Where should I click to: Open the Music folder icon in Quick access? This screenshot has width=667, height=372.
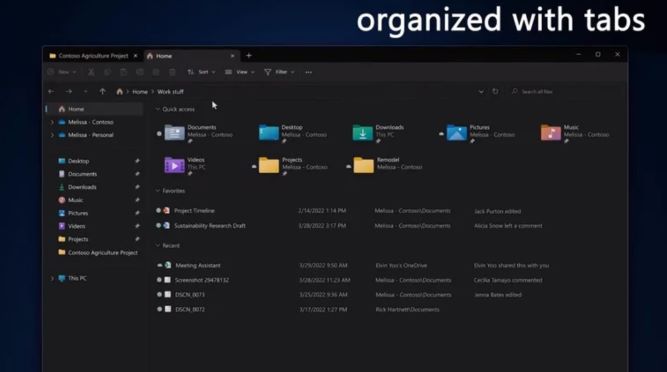[x=551, y=133]
